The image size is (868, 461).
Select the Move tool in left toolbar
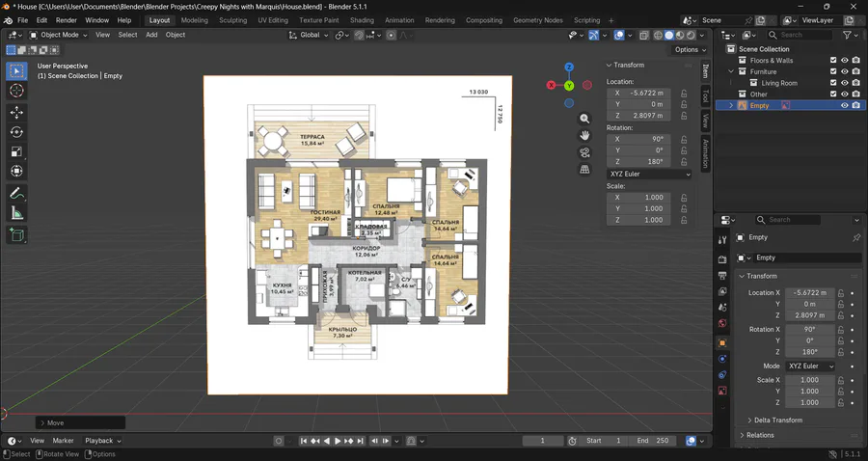(16, 112)
